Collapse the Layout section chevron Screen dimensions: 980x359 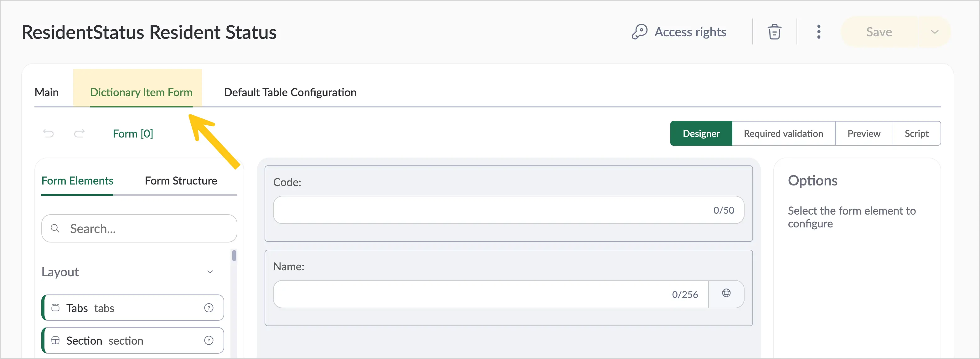click(210, 272)
